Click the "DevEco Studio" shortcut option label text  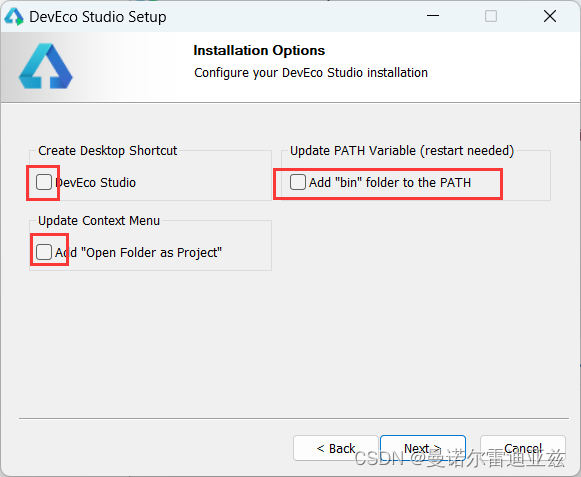(x=96, y=182)
